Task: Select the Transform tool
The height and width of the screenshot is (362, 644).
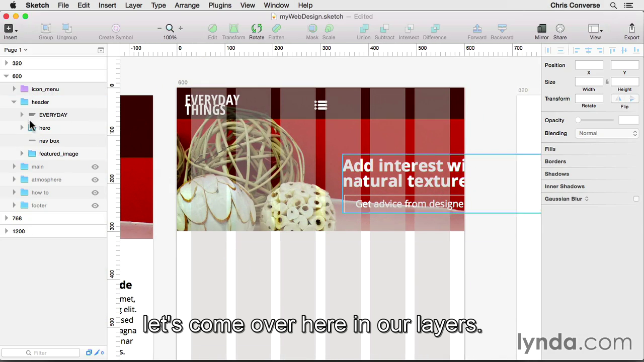Action: tap(233, 29)
